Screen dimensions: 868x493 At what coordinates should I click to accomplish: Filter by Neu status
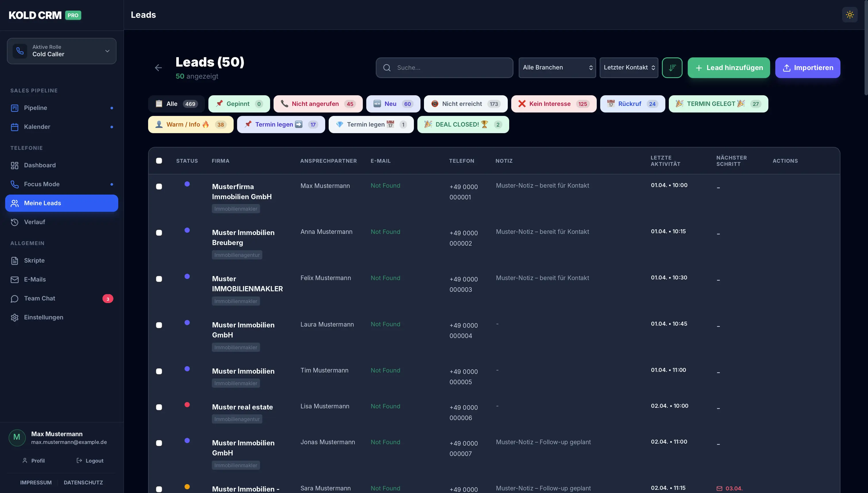[x=393, y=104]
